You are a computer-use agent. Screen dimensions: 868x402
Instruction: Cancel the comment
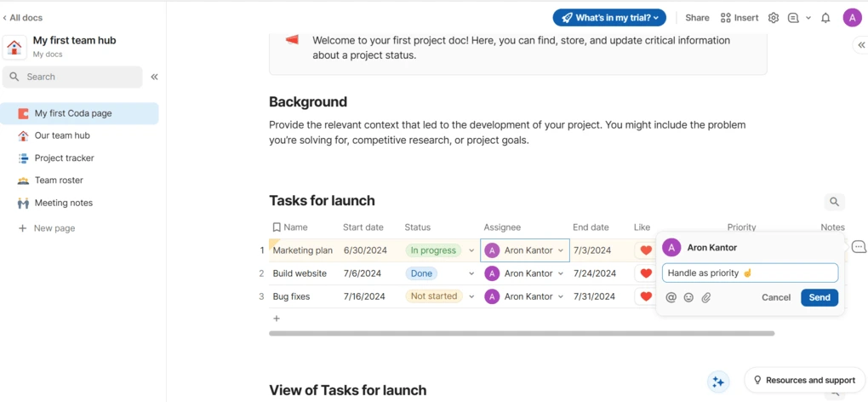(x=776, y=298)
